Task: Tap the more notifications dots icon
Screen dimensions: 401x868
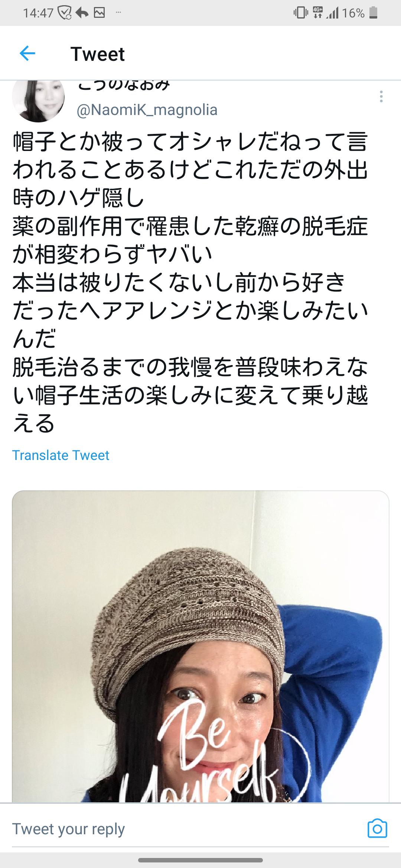Action: 118,13
